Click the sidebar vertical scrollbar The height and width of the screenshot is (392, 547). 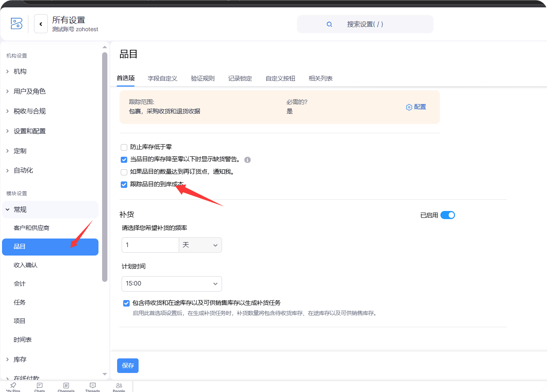coord(105,167)
